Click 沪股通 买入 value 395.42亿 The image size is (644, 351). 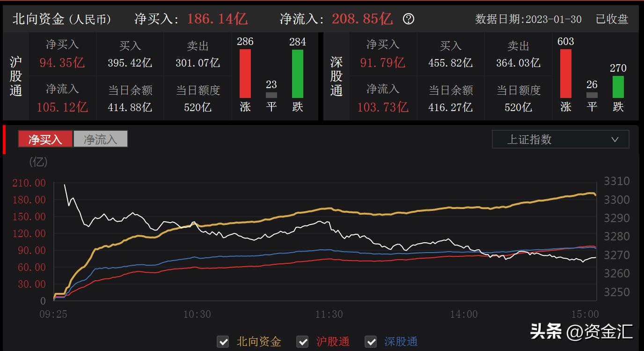(130, 62)
